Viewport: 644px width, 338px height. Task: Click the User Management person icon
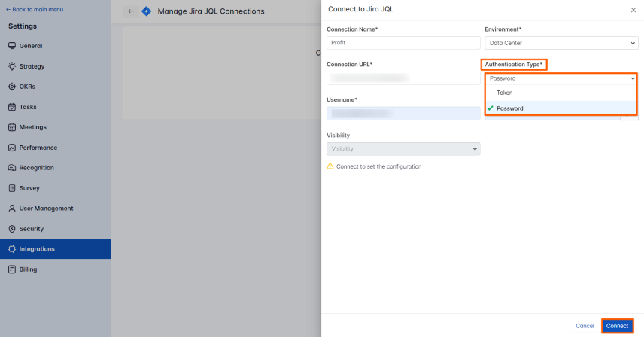[x=12, y=209]
